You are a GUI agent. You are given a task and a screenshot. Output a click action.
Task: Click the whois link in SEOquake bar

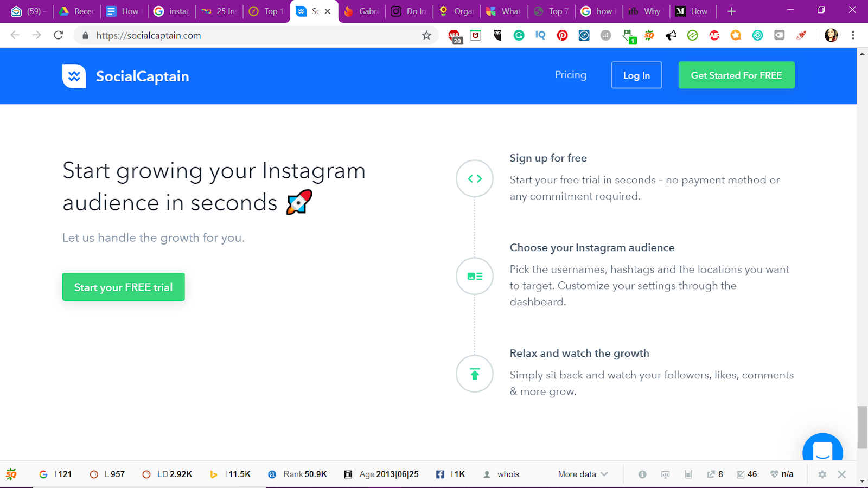508,474
